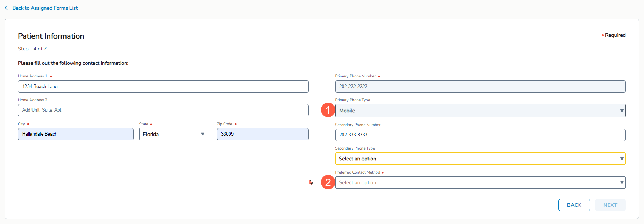The height and width of the screenshot is (224, 644).
Task: Click the City field with Hallandale Beach
Action: (x=76, y=134)
